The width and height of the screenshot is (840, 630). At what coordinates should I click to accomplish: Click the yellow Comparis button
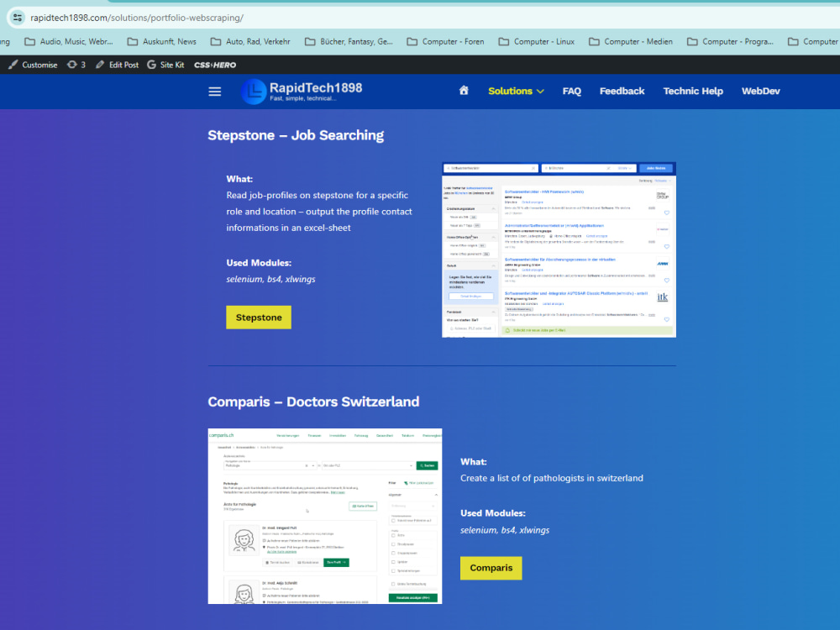pos(491,568)
